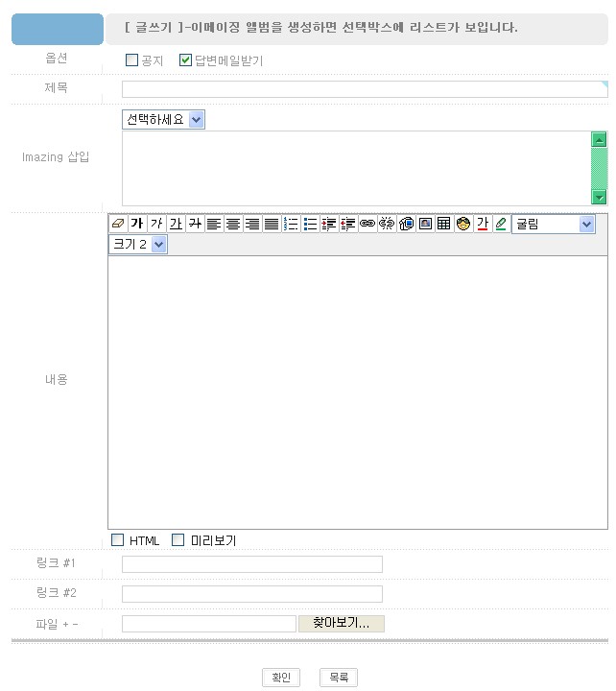Uncheck the 답변메일받기 checkbox
The image size is (616, 691).
[x=185, y=60]
